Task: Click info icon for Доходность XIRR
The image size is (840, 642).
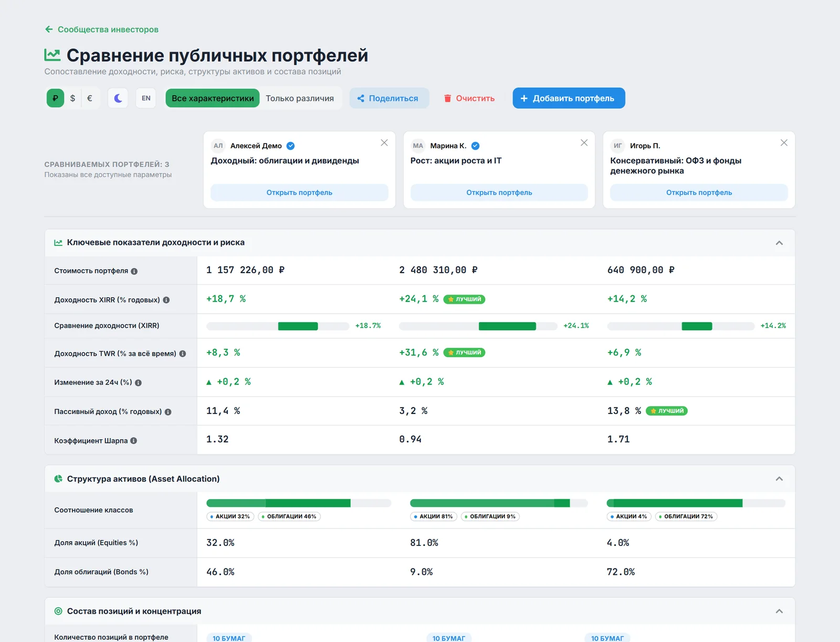Action: click(x=166, y=300)
